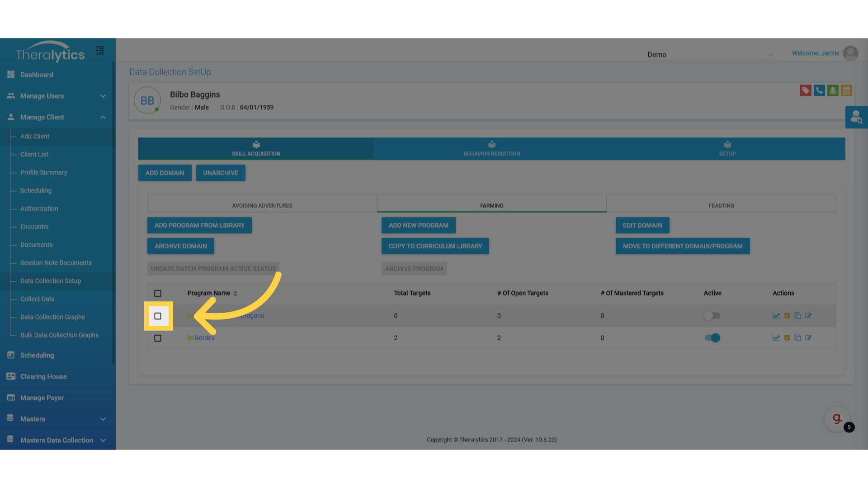
Task: Open the Demo organization dropdown
Action: pyautogui.click(x=710, y=55)
